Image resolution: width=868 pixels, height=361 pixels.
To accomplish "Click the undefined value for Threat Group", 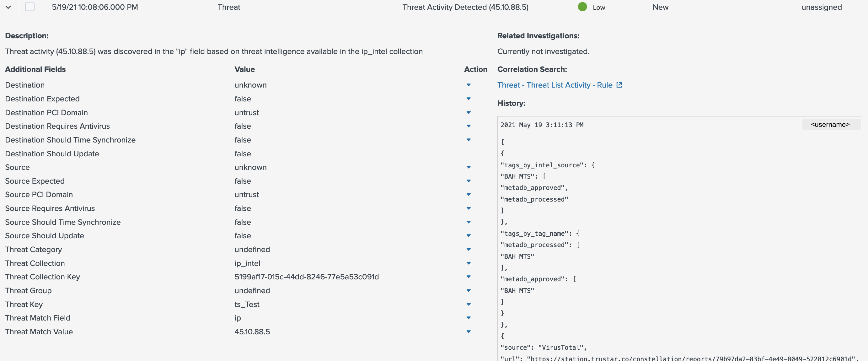I will [252, 291].
